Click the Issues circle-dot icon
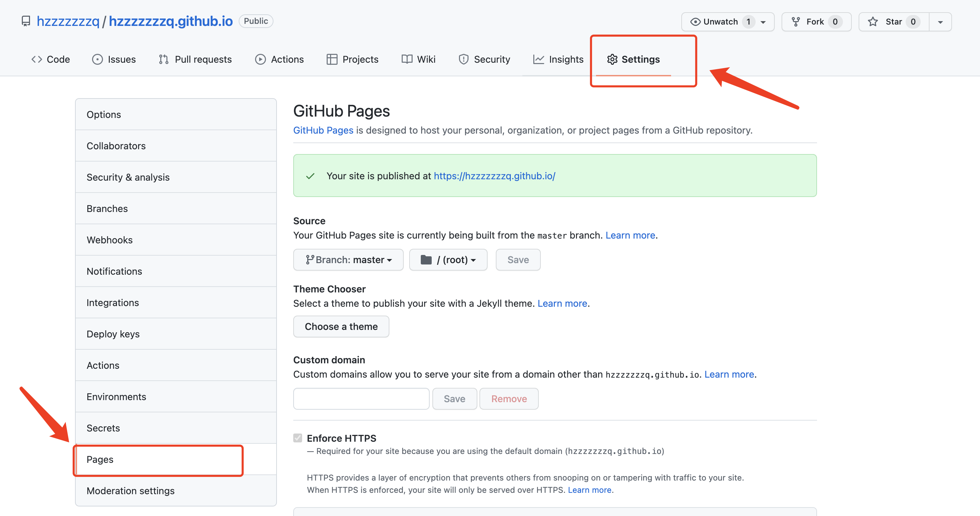The height and width of the screenshot is (516, 980). coord(98,59)
